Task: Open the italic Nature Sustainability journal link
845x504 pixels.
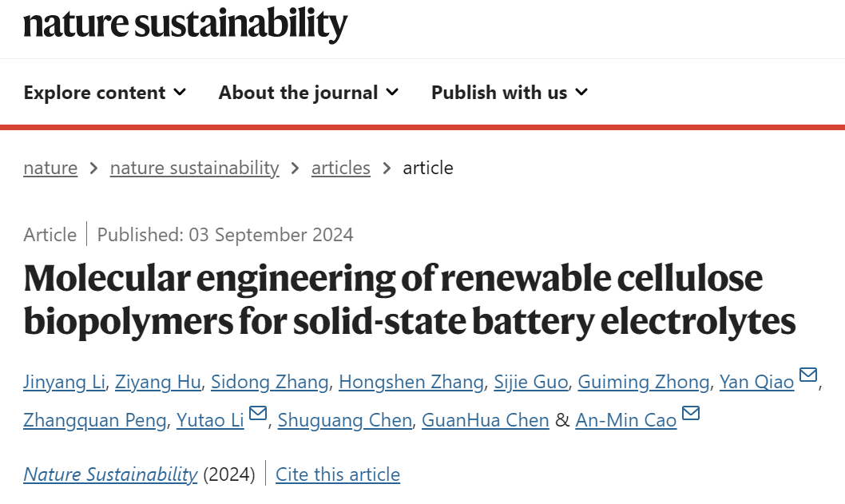Action: pos(110,474)
